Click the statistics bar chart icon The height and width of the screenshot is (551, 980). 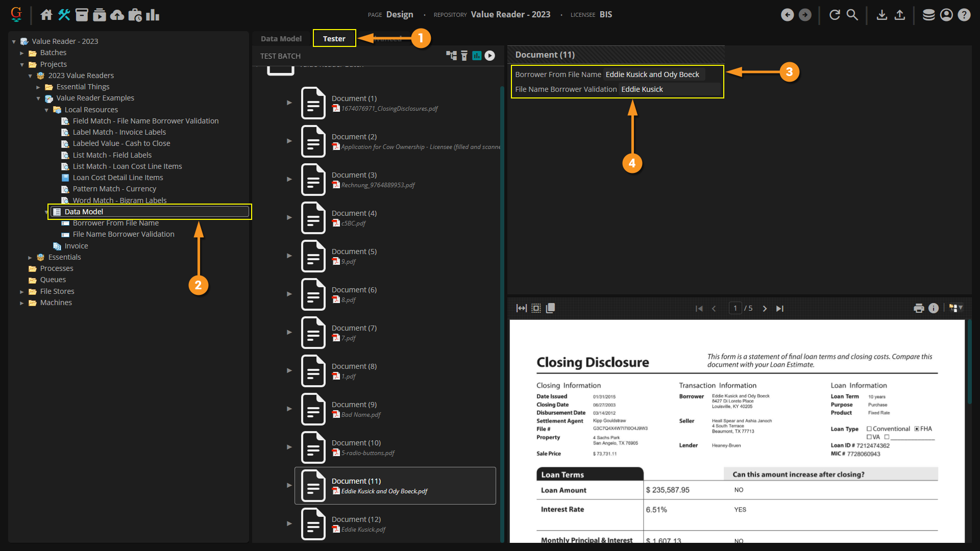(x=153, y=15)
